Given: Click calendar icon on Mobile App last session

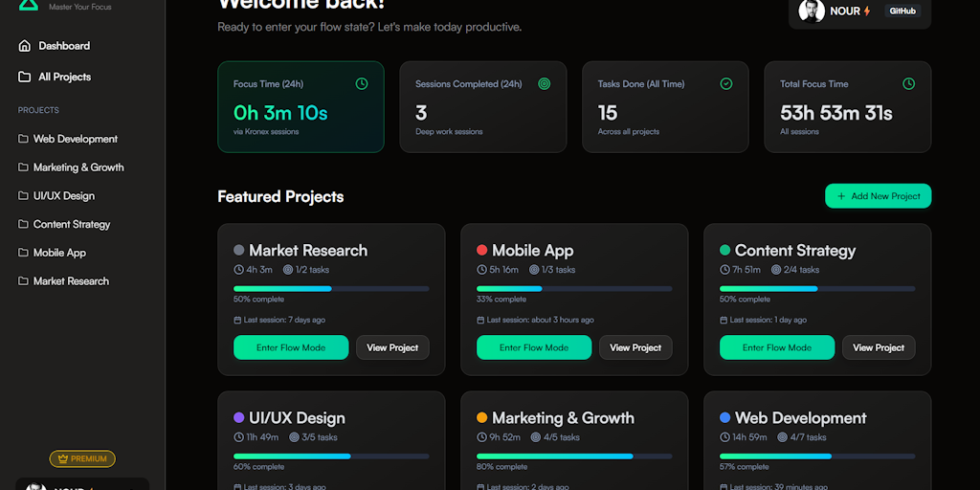Looking at the screenshot, I should (x=480, y=320).
